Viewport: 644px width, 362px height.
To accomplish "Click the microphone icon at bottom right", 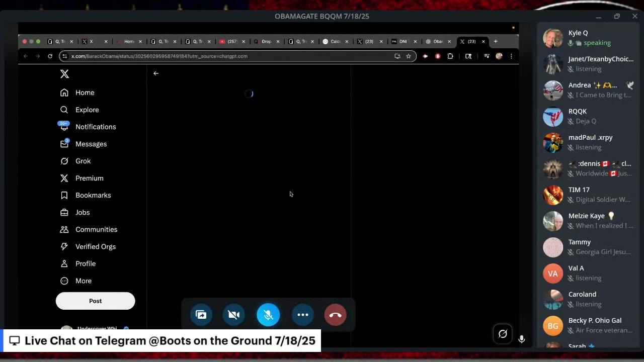I will coord(522,339).
